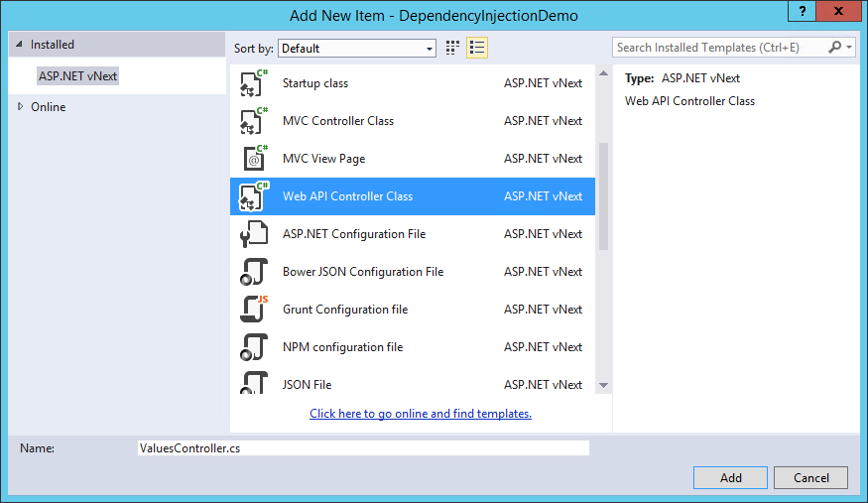Click the MVC View Page icon
The height and width of the screenshot is (503, 868).
click(255, 159)
